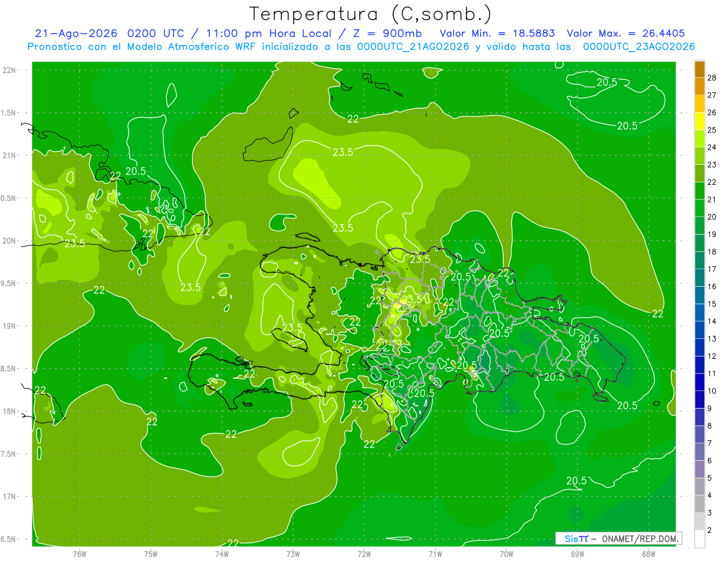Click colorbar label '26'
This screenshot has width=728, height=562.
click(x=712, y=113)
